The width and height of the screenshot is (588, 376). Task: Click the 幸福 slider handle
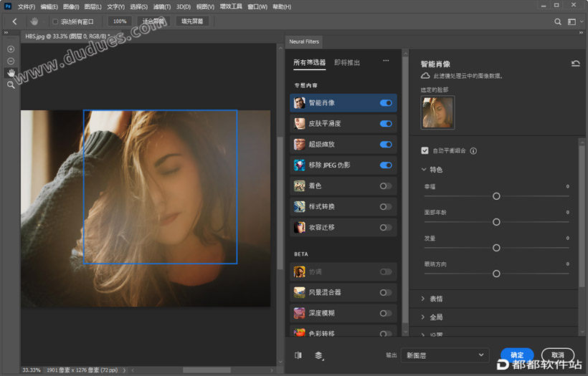point(496,196)
